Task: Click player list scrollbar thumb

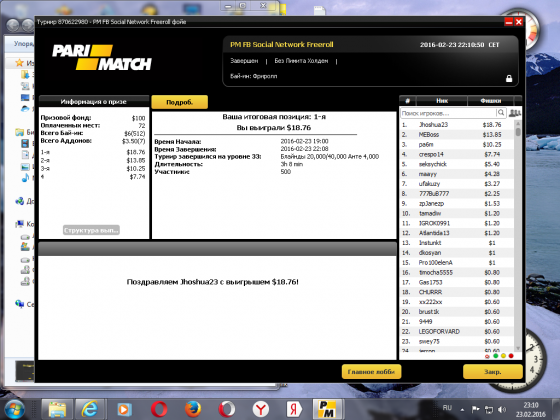Action: [518, 131]
